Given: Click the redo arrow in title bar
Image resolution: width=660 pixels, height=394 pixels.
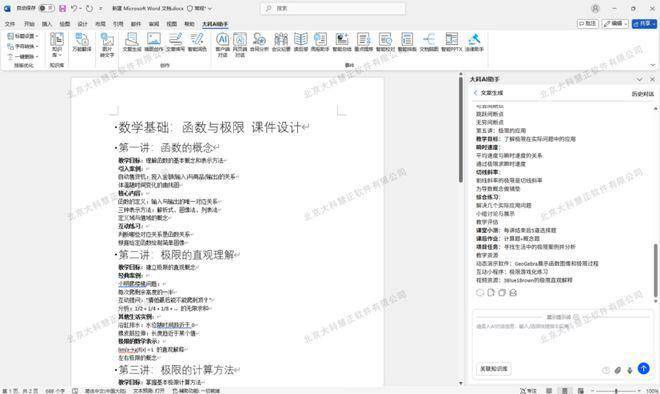Looking at the screenshot, I should tap(89, 8).
